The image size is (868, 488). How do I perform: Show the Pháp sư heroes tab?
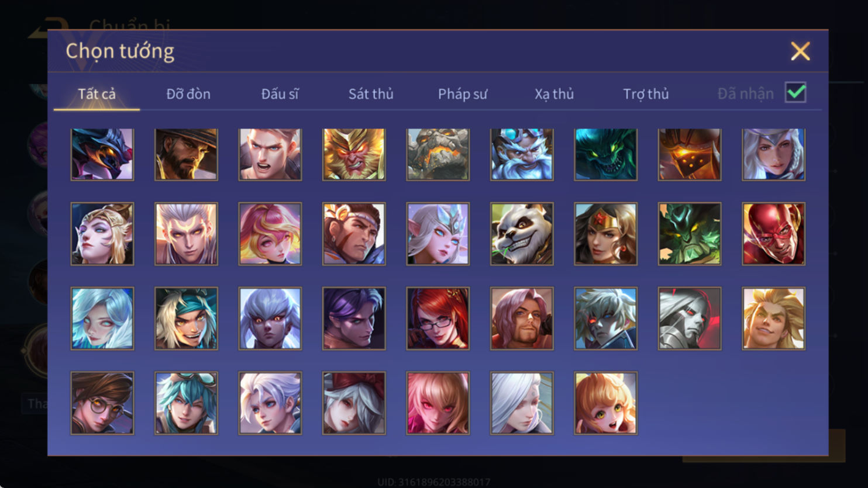pos(462,94)
